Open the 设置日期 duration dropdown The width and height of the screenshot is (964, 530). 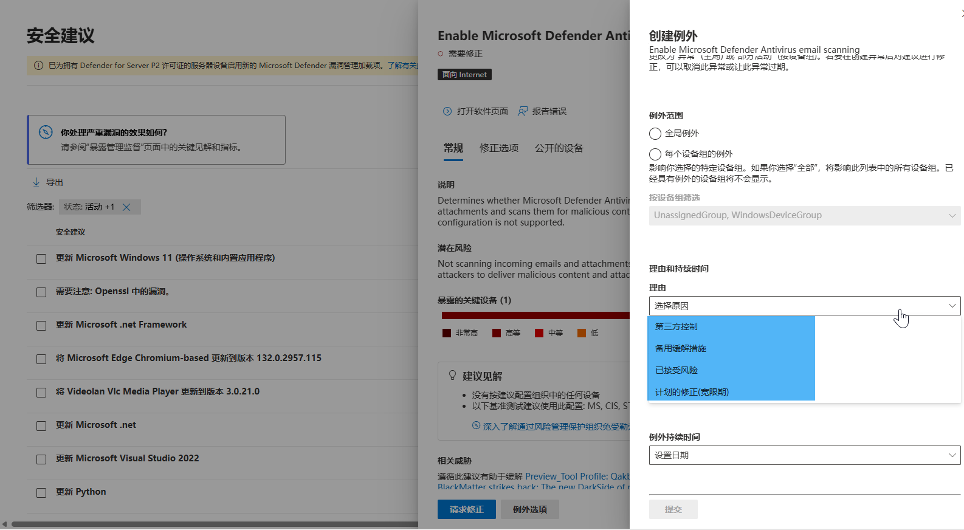(x=804, y=455)
